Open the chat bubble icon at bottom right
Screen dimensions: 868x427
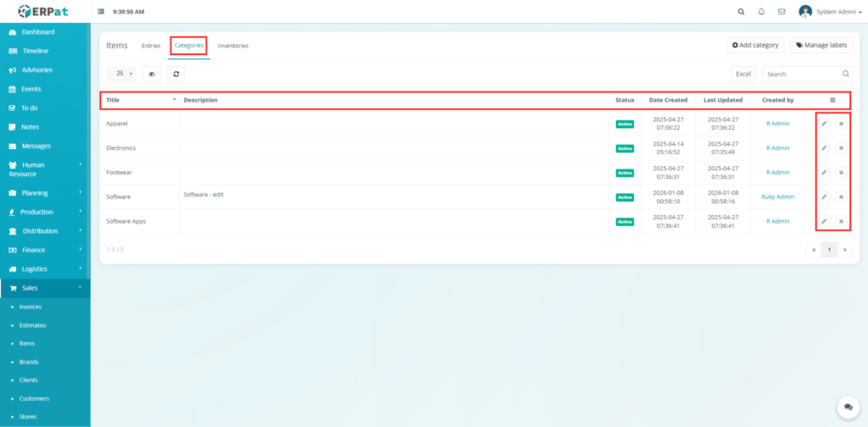[847, 408]
